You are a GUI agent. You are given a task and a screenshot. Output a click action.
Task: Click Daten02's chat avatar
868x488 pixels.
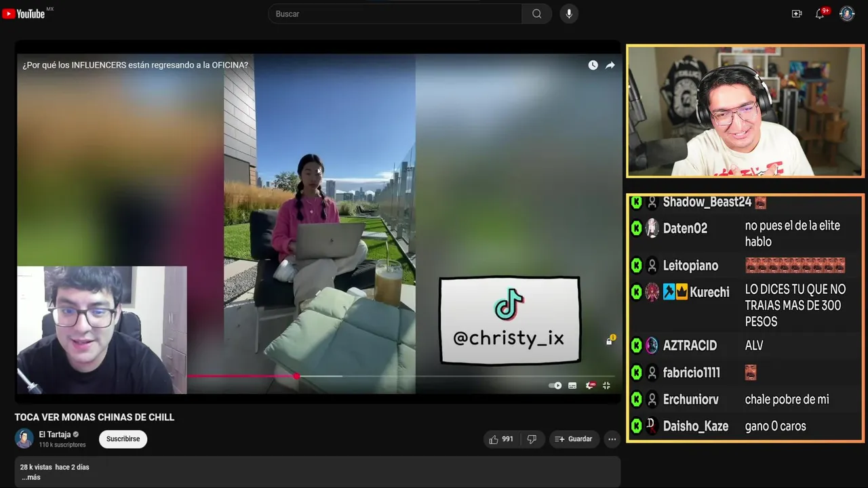tap(652, 228)
